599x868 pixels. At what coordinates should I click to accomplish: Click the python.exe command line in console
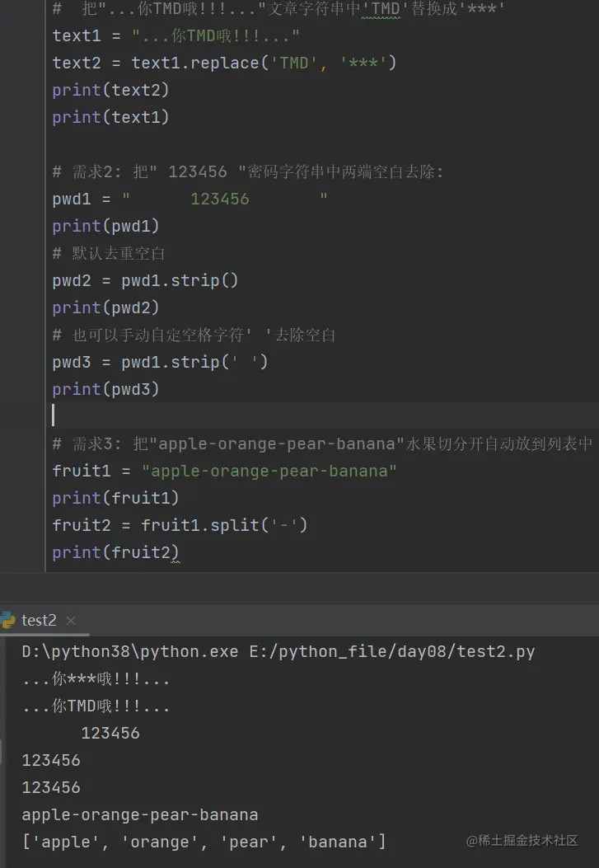278,651
